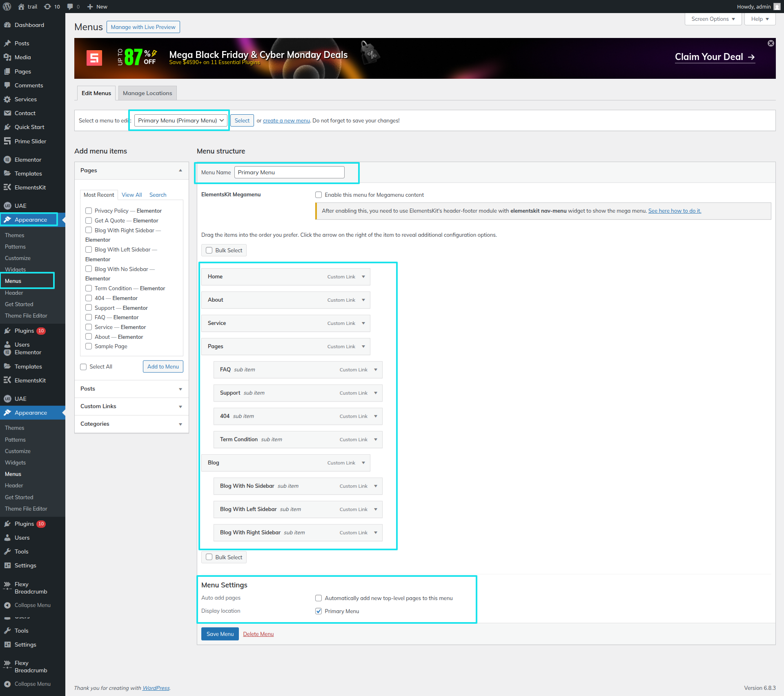Click the Menu Name text field
The image size is (784, 696).
point(289,172)
